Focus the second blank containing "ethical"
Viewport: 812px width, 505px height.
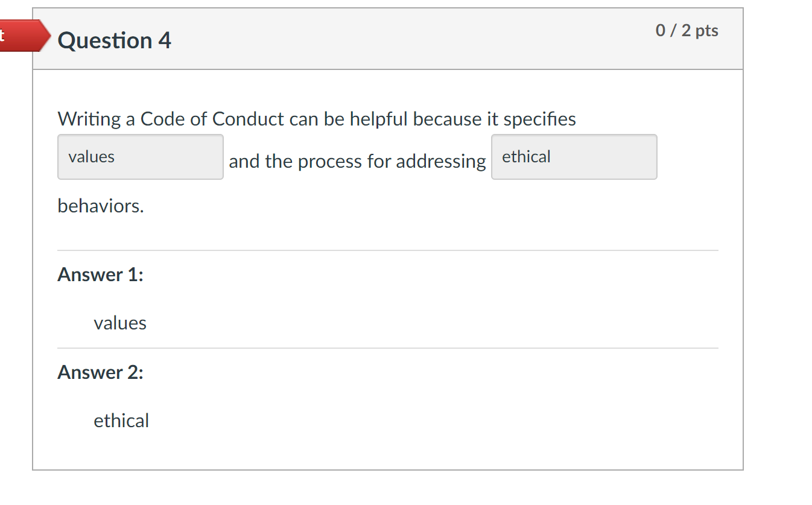(x=574, y=157)
